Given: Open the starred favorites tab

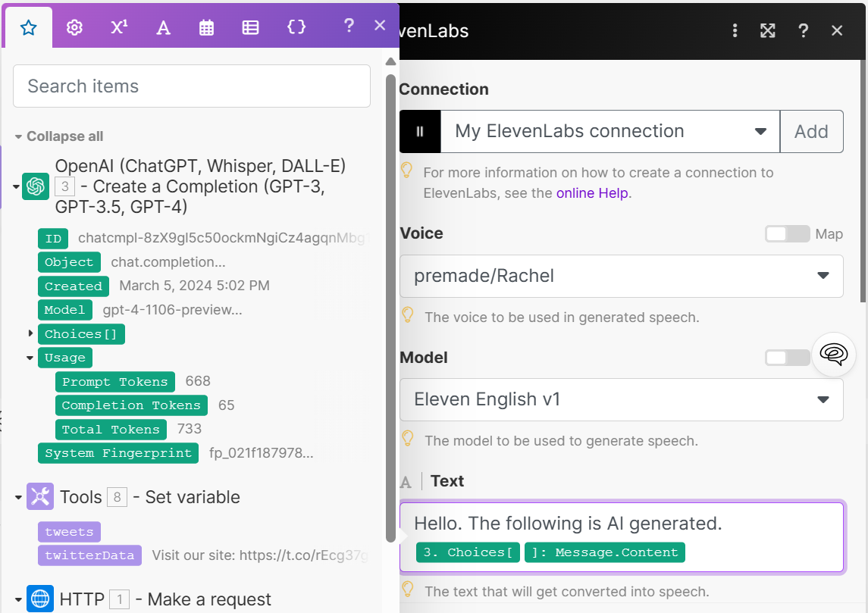Looking at the screenshot, I should click(x=28, y=27).
